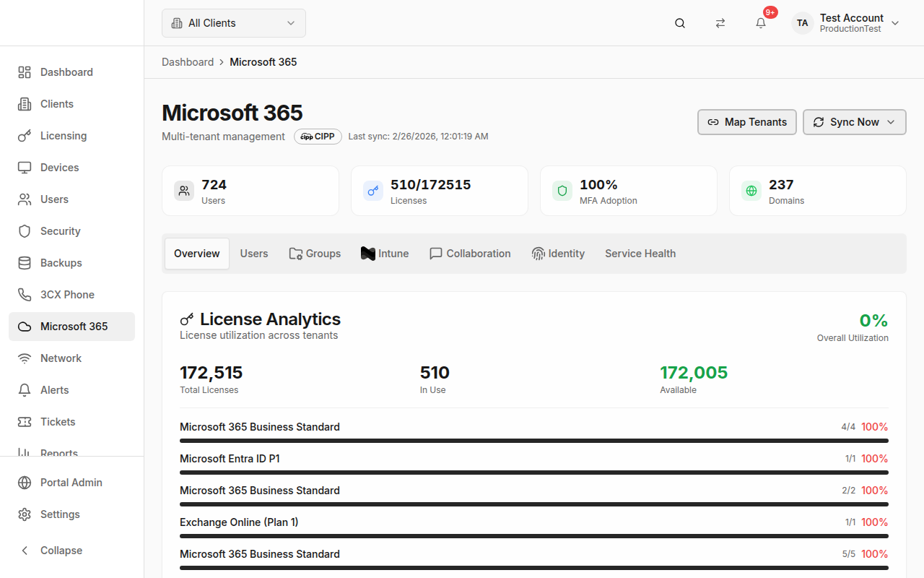Click the Licensing key icon in sidebar

pos(25,136)
